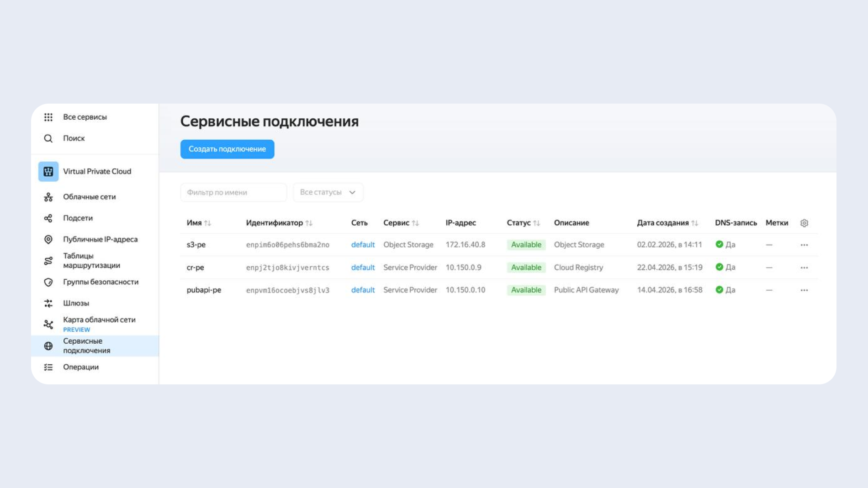Click IP address 10.150.0.9
Image resolution: width=868 pixels, height=488 pixels.
pos(464,268)
